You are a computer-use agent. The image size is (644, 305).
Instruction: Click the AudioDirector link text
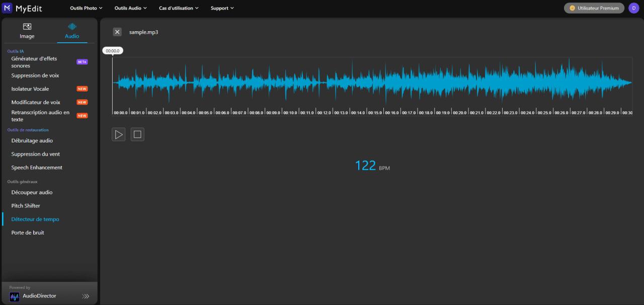pos(39,296)
